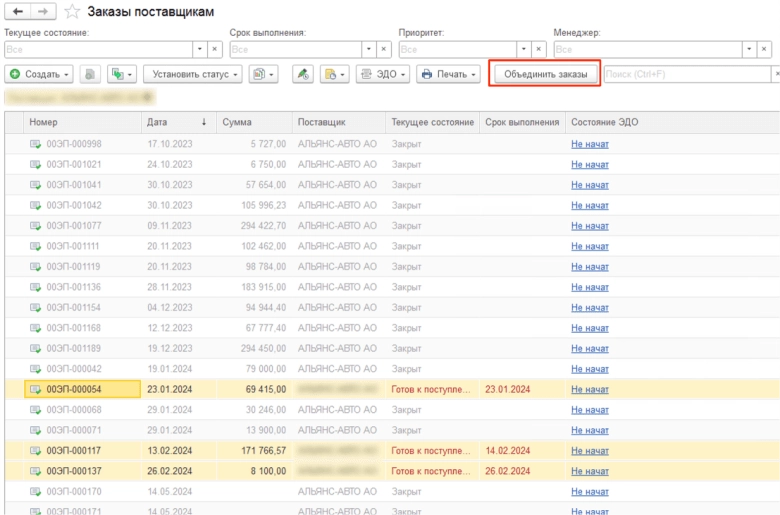Open the Установить статус dropdown
Viewport: 780px width, 515px height.
pyautogui.click(x=193, y=74)
